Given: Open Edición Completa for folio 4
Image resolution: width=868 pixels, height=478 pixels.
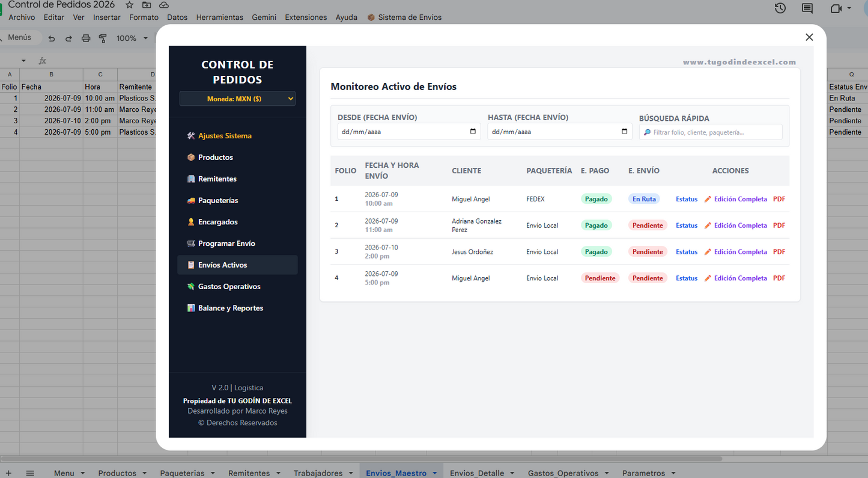Looking at the screenshot, I should pos(736,278).
